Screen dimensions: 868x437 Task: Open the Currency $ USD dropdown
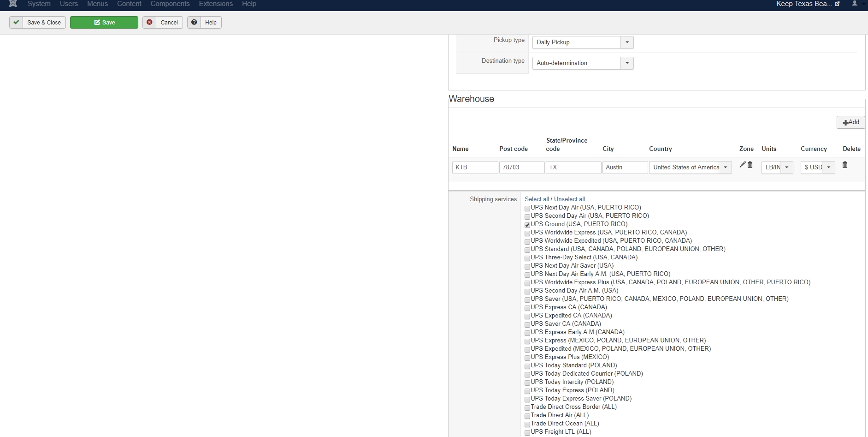click(818, 167)
